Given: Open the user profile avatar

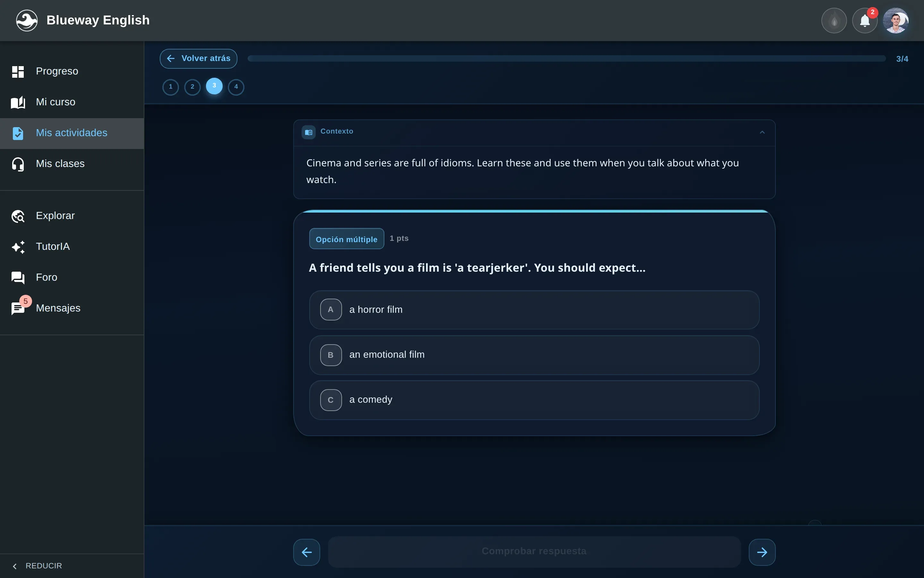Looking at the screenshot, I should [896, 21].
